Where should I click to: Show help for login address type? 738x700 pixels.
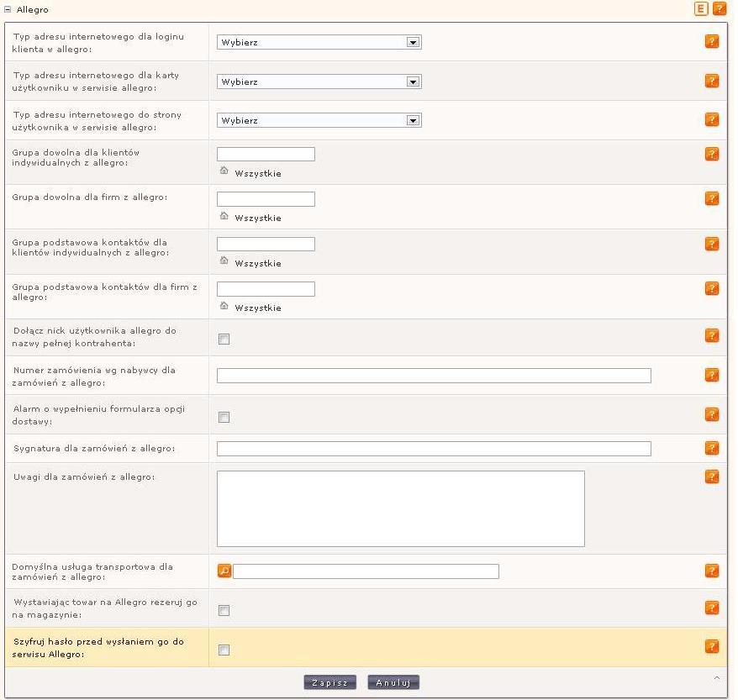[712, 41]
